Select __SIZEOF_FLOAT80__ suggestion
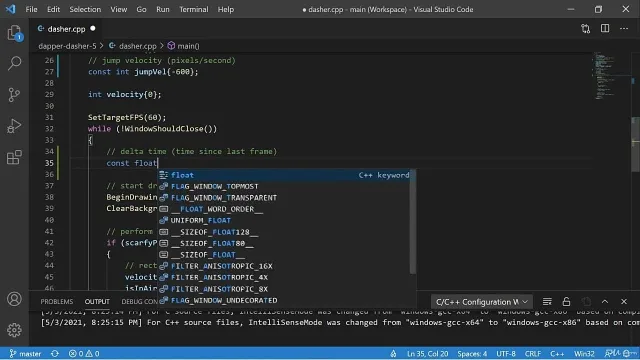 284,243
